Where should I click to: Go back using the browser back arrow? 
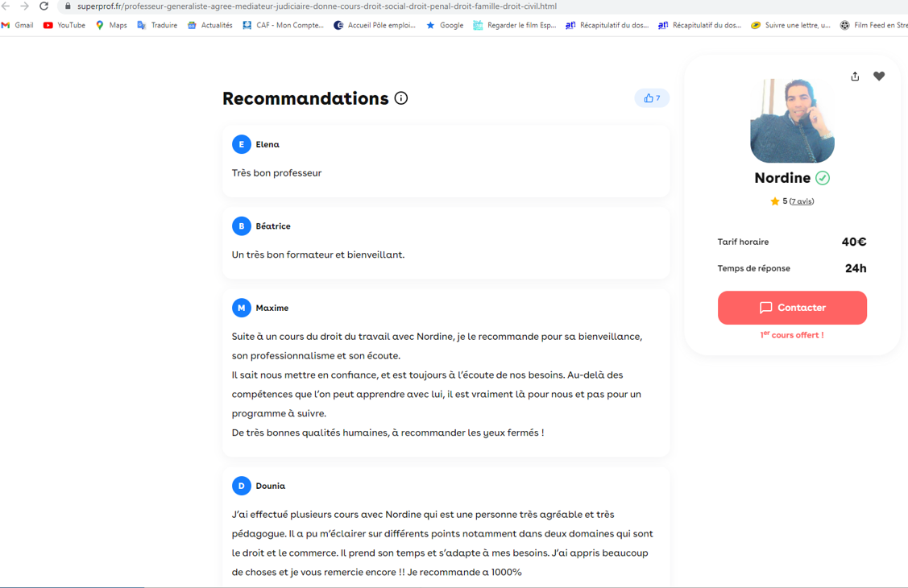point(6,6)
